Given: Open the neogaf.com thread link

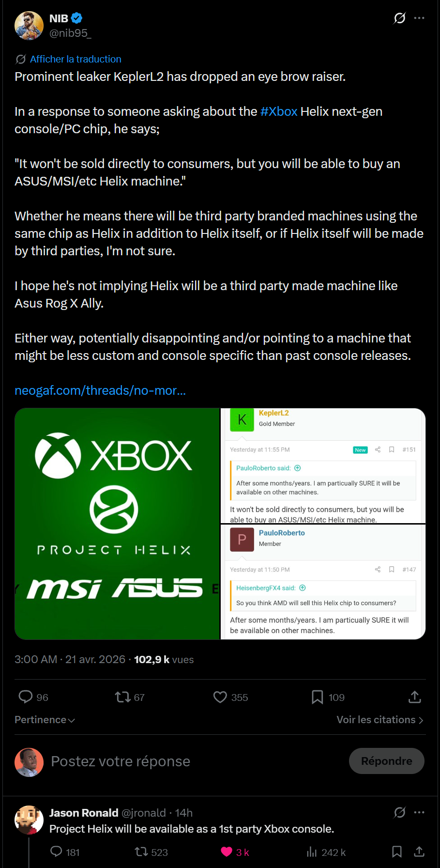Looking at the screenshot, I should point(100,390).
